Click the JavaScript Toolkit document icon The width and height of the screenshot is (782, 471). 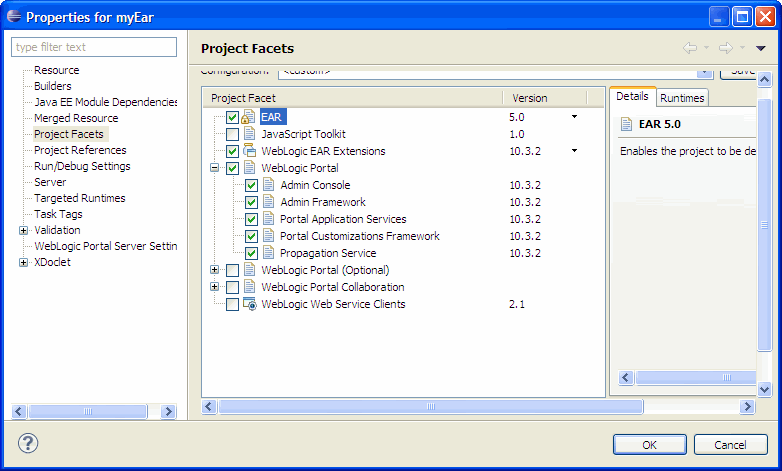pyautogui.click(x=249, y=134)
